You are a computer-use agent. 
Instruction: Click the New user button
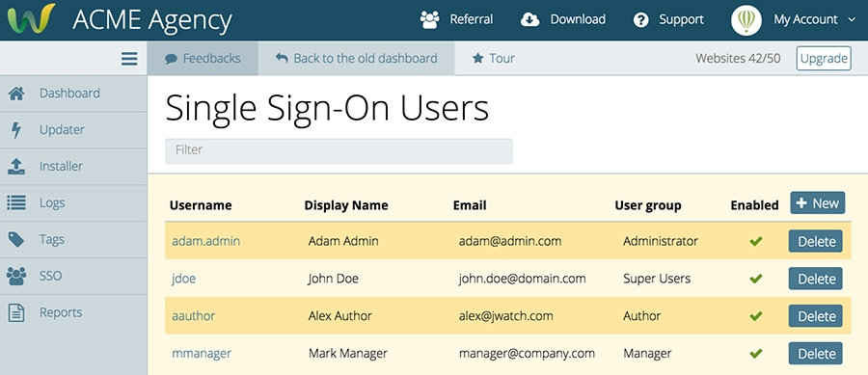tap(818, 203)
